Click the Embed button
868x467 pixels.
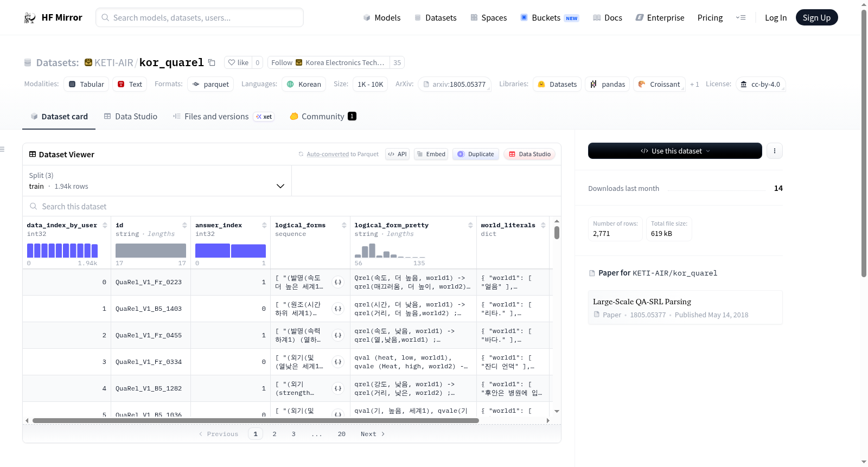tap(430, 154)
